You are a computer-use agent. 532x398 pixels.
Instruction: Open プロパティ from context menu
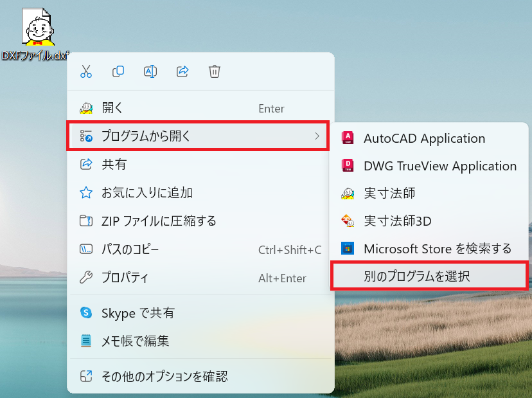tap(200, 278)
